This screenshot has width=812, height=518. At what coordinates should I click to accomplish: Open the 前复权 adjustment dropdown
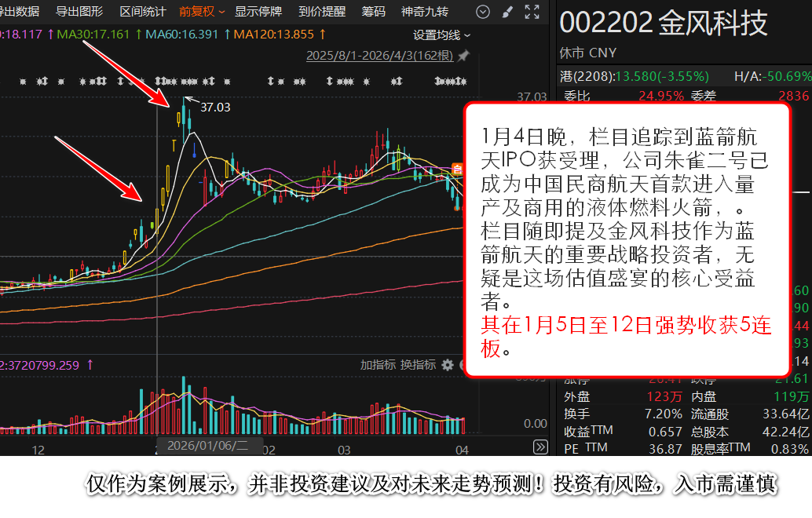[x=201, y=12]
